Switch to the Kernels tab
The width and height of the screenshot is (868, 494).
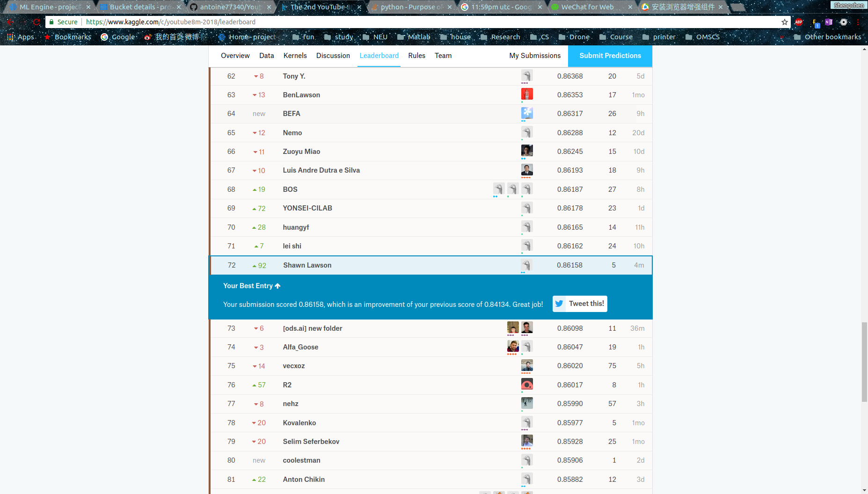[295, 56]
